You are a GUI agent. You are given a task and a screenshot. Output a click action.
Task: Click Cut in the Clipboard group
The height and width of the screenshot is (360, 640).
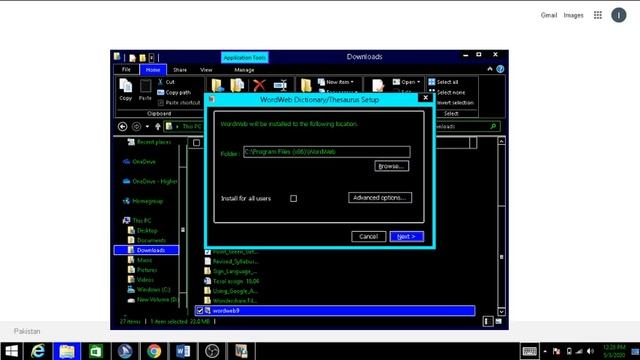pyautogui.click(x=166, y=82)
